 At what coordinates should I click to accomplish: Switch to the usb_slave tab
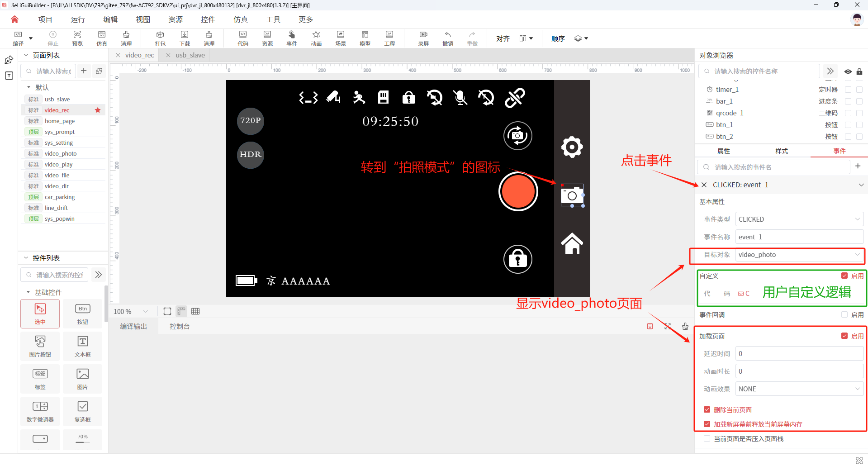click(190, 55)
